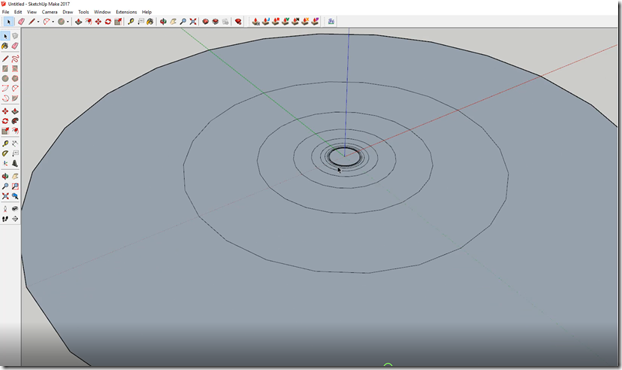Open the Help menu
This screenshot has height=370, width=622.
point(147,12)
